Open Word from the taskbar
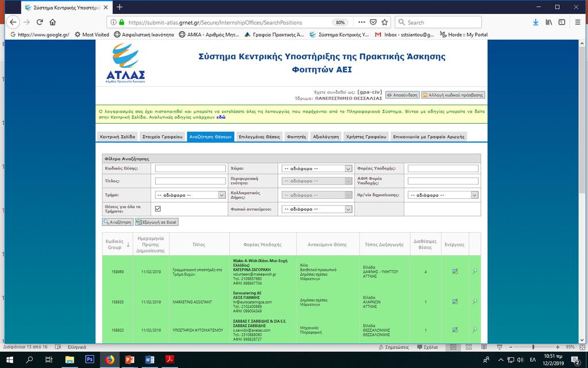Image resolution: width=588 pixels, height=368 pixels. tap(150, 360)
